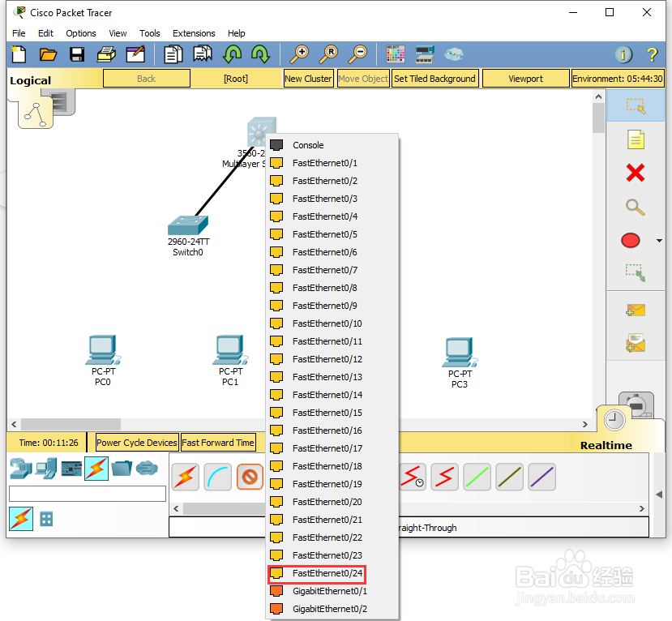Select GigabitEthernet0/1 port
The image size is (672, 621).
click(x=332, y=591)
